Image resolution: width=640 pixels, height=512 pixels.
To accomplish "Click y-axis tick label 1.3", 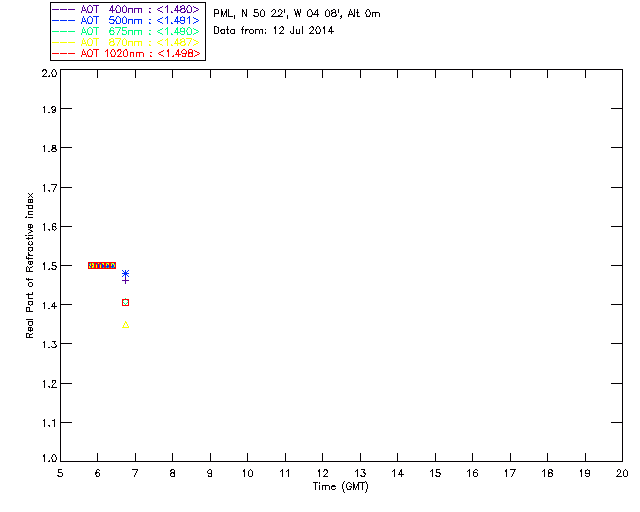I will (49, 345).
